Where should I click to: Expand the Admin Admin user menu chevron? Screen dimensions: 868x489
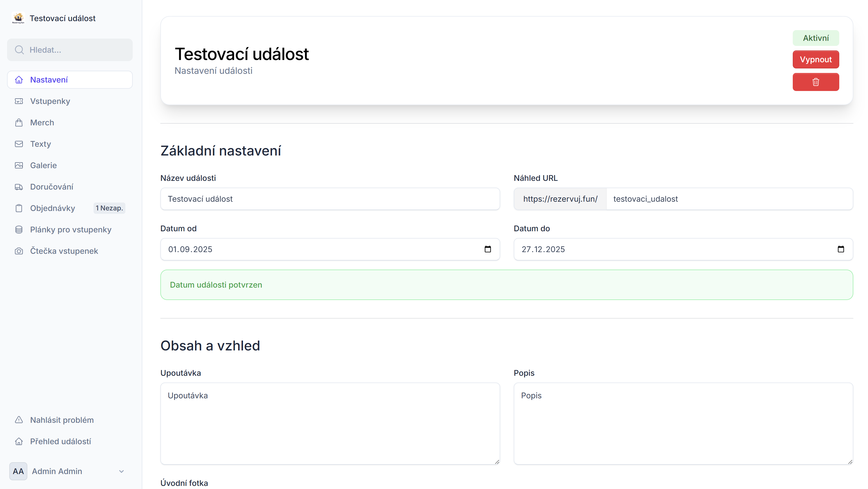121,471
